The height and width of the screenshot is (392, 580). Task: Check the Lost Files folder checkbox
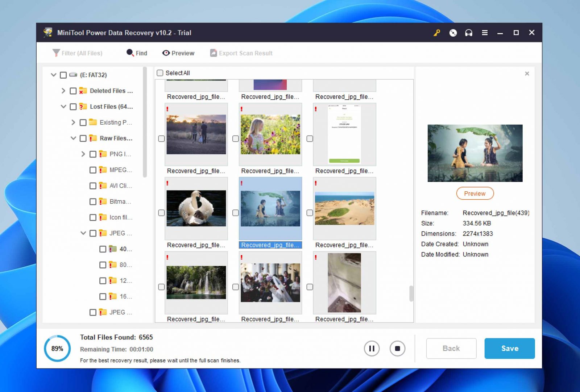pyautogui.click(x=73, y=107)
